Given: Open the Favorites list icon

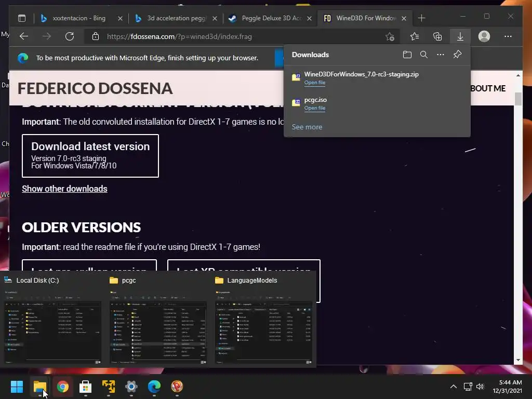Looking at the screenshot, I should 415,36.
